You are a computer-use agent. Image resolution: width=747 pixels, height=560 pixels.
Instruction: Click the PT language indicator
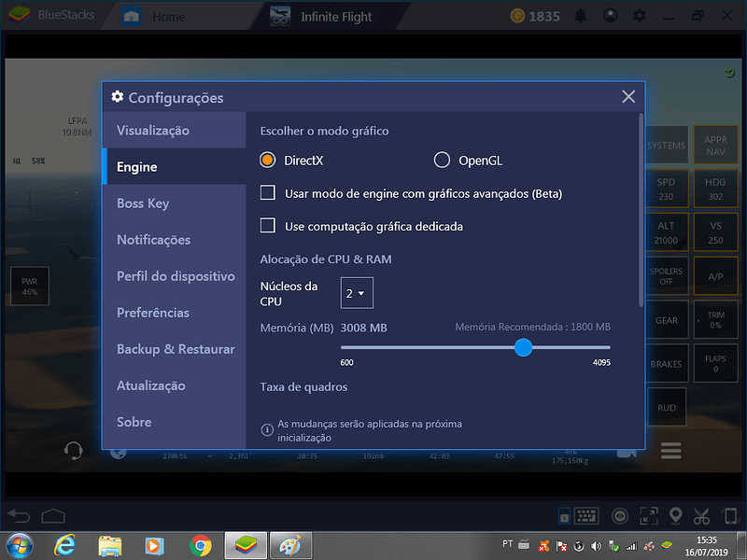click(x=507, y=543)
